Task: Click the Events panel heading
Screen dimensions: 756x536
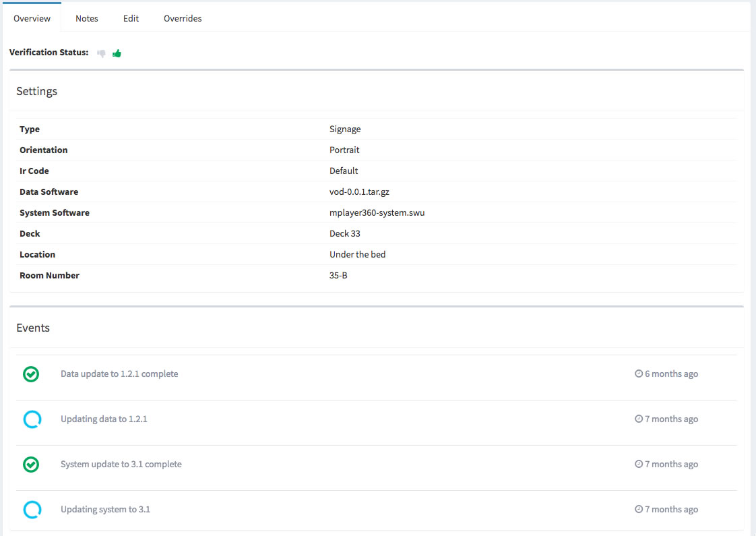Action: click(33, 328)
